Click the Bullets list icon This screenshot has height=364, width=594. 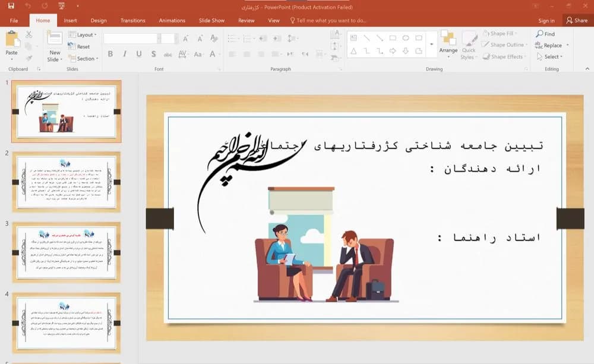pos(233,39)
